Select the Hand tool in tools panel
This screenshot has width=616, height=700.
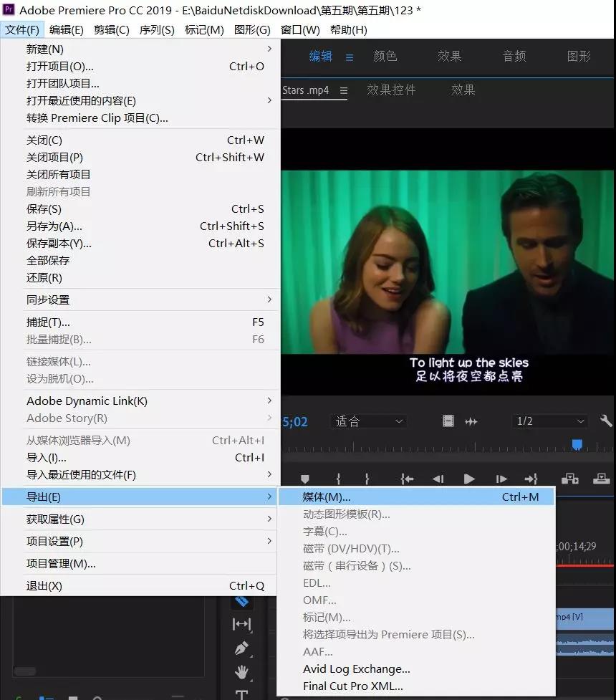click(x=241, y=672)
